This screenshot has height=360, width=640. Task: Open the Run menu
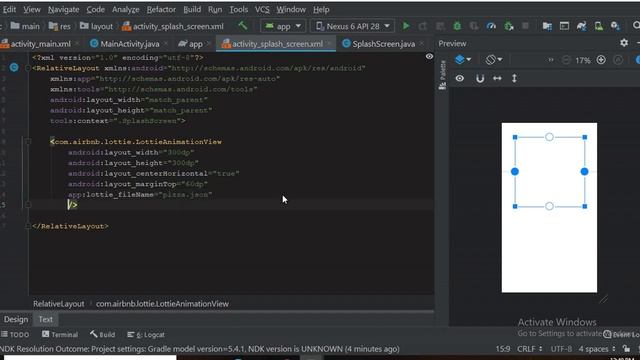coord(215,9)
